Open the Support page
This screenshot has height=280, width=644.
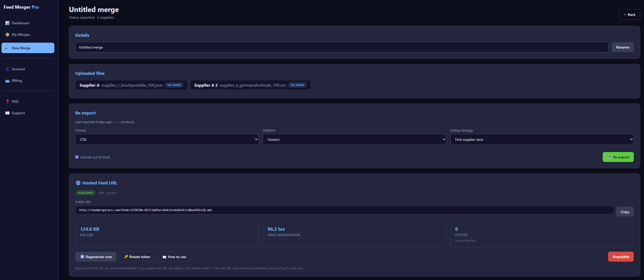click(28, 113)
